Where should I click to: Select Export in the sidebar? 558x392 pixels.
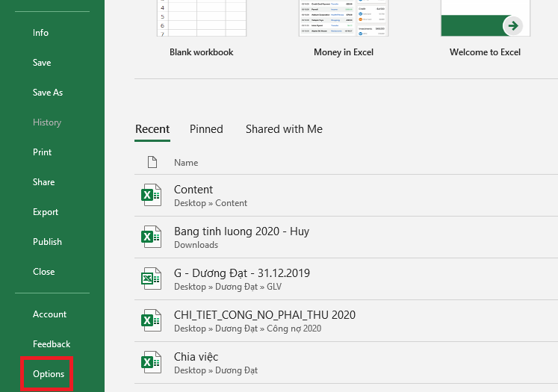coord(46,212)
